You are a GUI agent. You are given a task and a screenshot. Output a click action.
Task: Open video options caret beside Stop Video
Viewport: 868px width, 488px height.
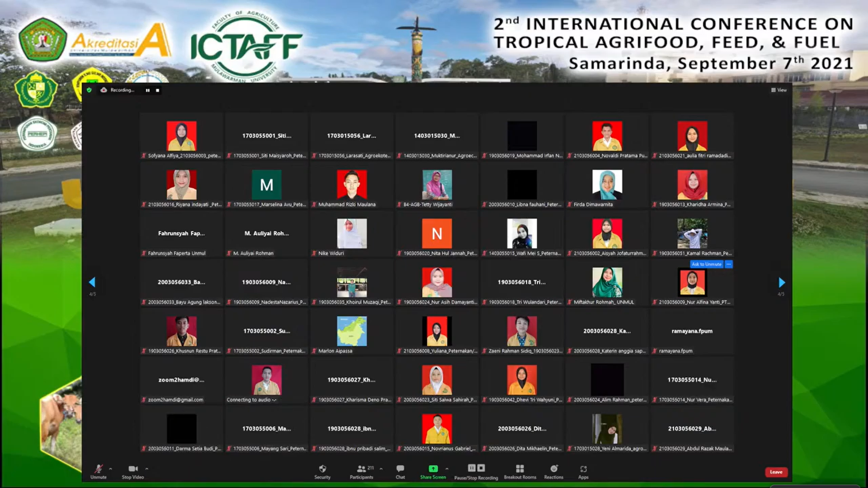(x=146, y=469)
